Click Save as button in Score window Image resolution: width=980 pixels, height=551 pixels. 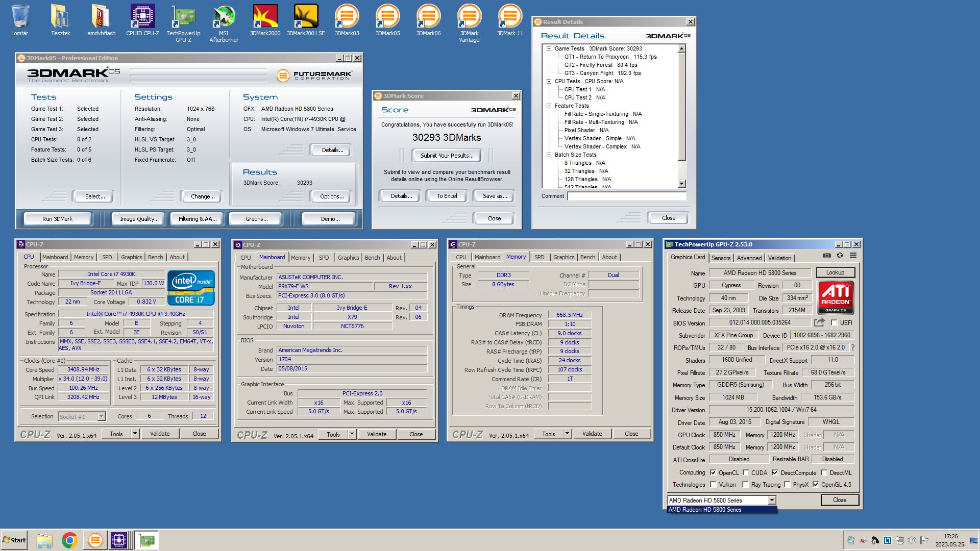[494, 196]
